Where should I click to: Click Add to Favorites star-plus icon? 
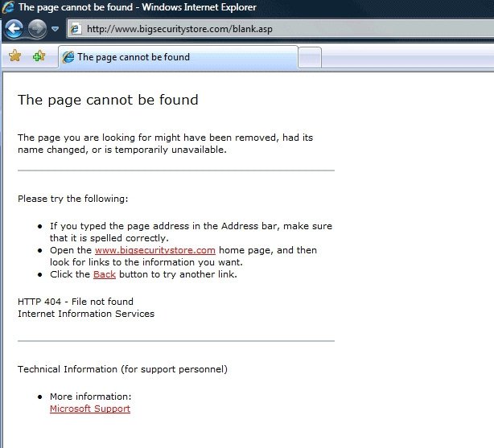(39, 56)
